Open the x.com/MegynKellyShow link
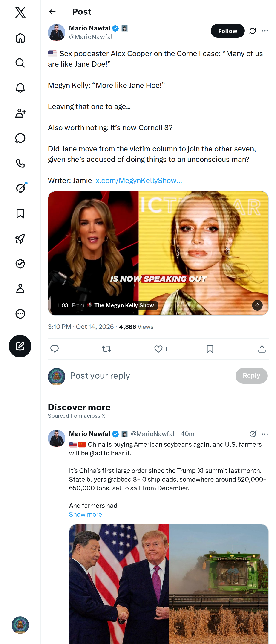 pos(139,181)
